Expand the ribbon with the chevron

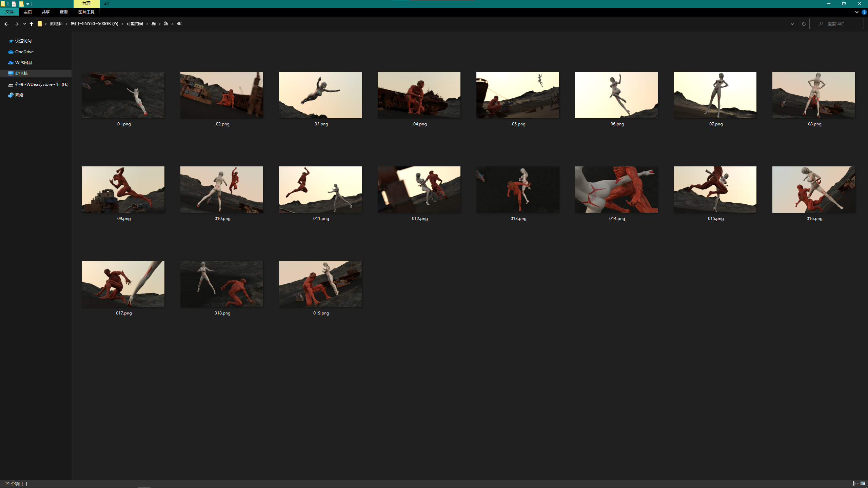point(857,12)
